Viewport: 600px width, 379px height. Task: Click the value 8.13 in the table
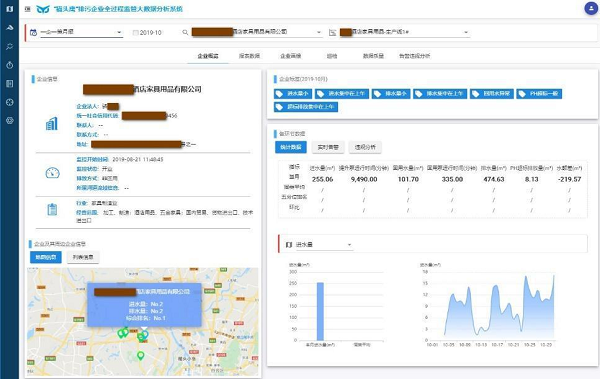[532, 179]
